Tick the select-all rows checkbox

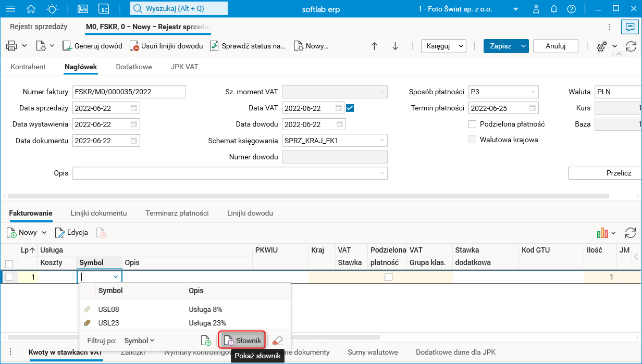click(9, 263)
